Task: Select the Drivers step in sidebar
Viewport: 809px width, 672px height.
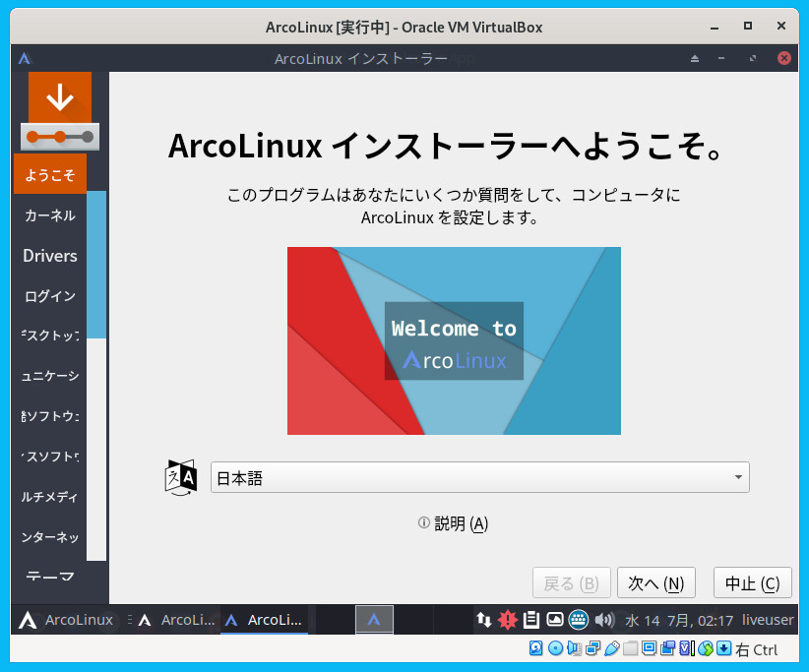Action: [x=49, y=256]
